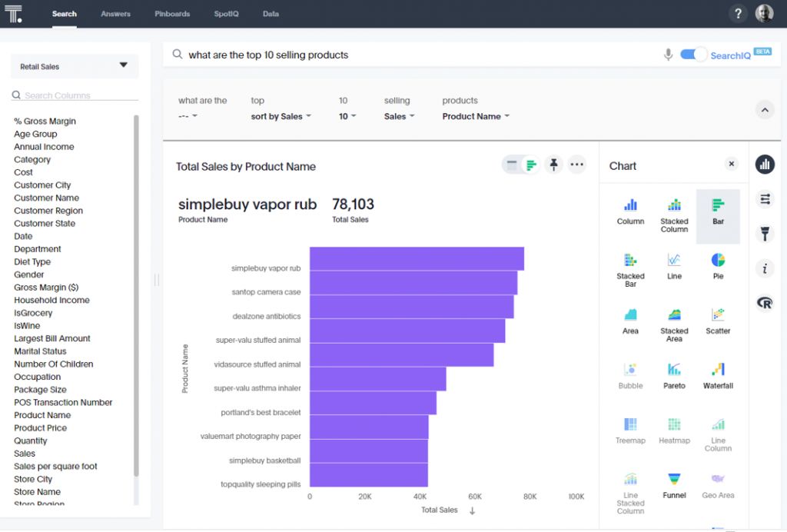Click the microphone voice search icon
787x532 pixels.
point(668,55)
